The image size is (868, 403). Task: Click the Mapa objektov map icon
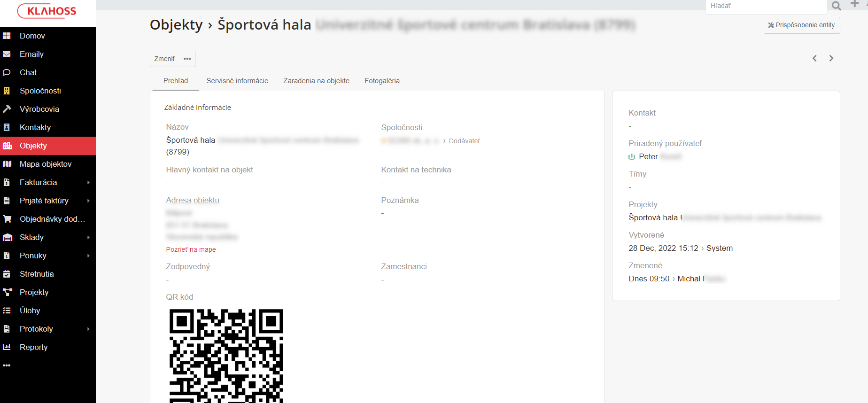[x=7, y=164]
